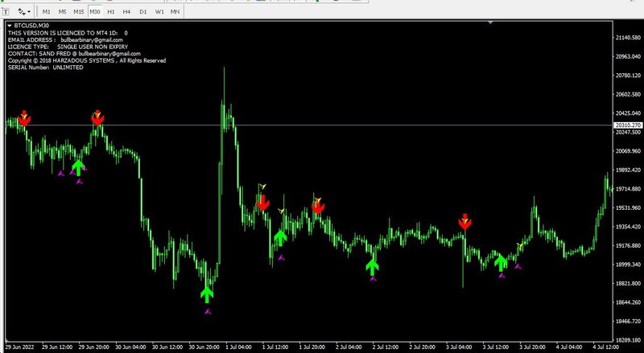Click price scale value 18466.720

[629, 321]
